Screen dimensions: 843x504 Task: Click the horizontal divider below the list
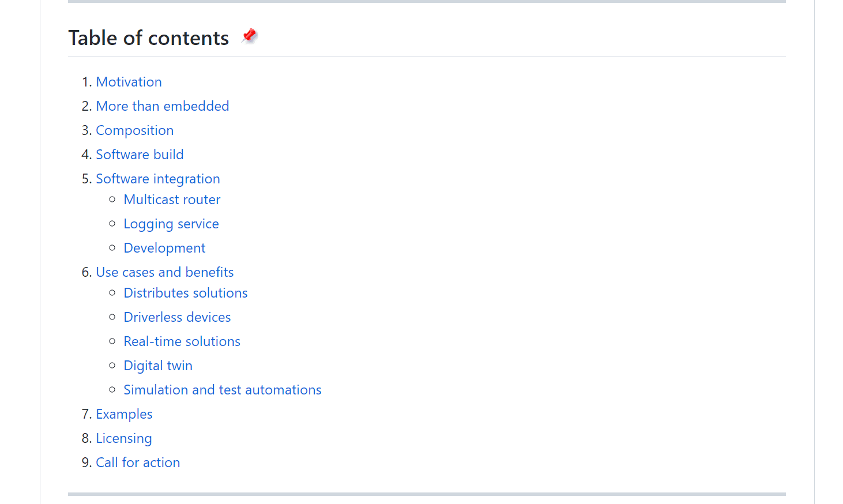pos(427,494)
